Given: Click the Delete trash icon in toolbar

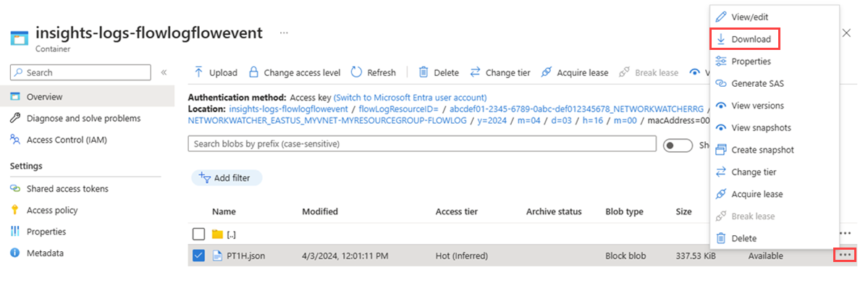Looking at the screenshot, I should pyautogui.click(x=424, y=72).
